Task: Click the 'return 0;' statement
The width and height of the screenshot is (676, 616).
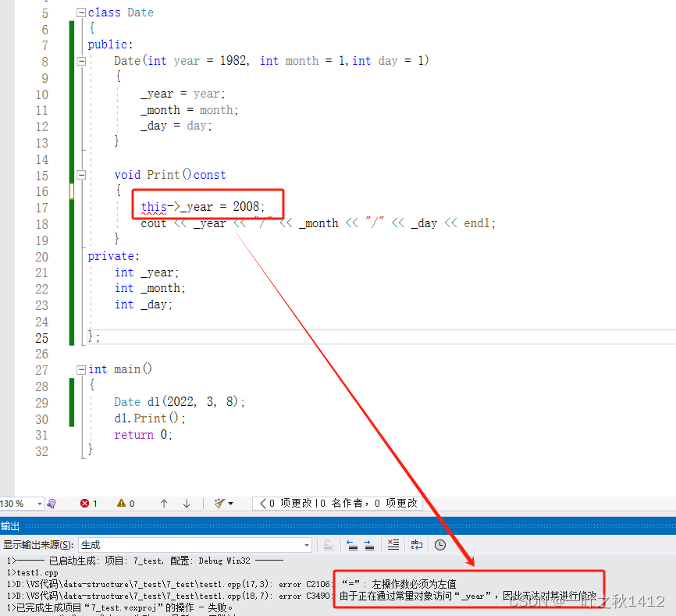Action: coord(143,435)
